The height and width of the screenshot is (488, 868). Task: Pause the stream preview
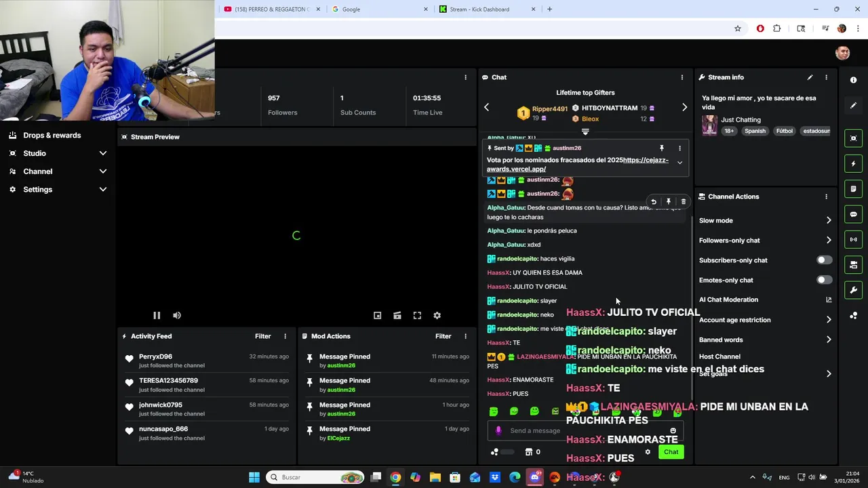click(x=157, y=315)
